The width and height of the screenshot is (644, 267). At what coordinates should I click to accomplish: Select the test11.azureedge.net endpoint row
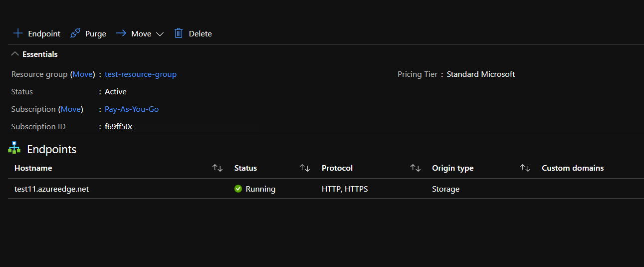coord(52,189)
